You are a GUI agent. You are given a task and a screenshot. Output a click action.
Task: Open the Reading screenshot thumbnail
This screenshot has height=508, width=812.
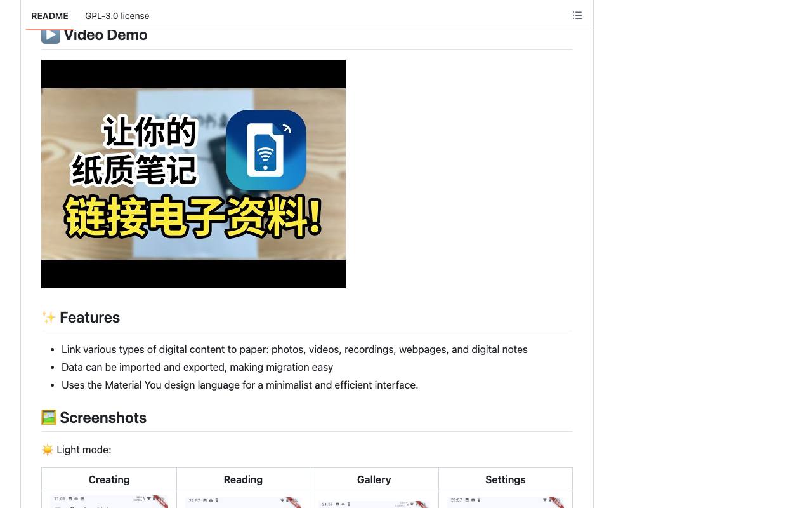pos(243,502)
